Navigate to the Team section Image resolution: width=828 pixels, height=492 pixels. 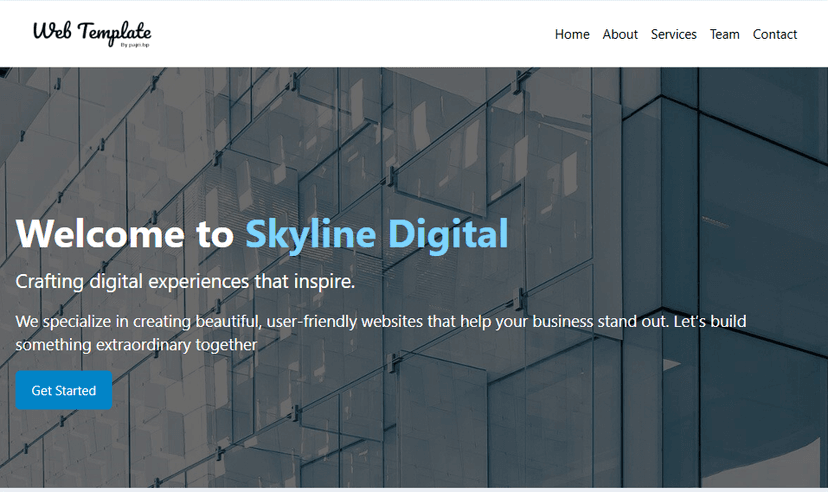724,34
